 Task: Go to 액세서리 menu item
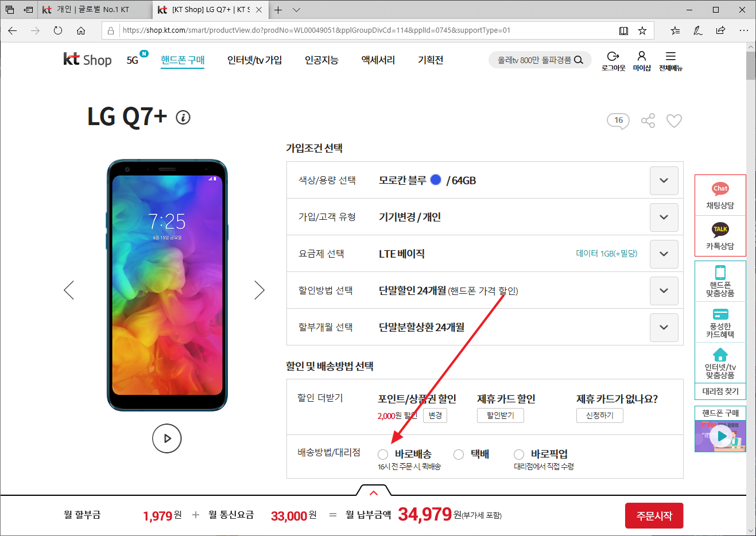pyautogui.click(x=378, y=60)
